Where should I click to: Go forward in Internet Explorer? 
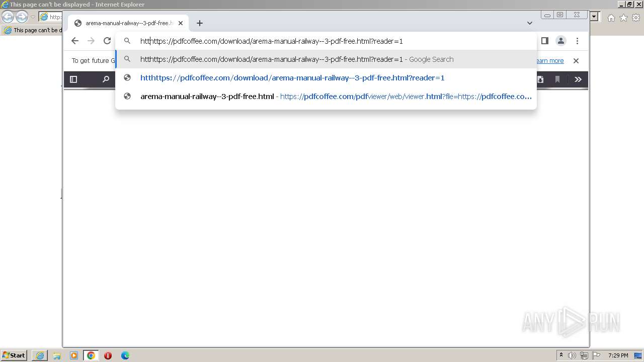pos(22,17)
